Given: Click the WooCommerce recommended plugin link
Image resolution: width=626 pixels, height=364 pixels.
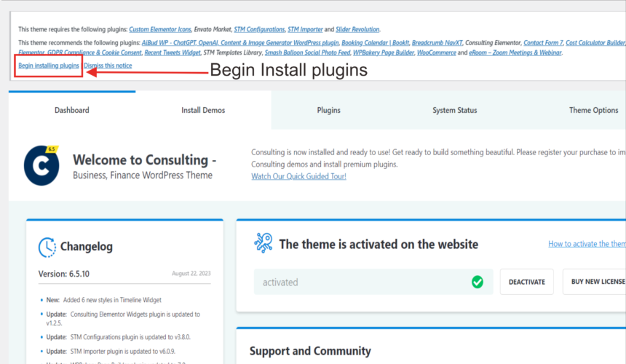Looking at the screenshot, I should (436, 53).
